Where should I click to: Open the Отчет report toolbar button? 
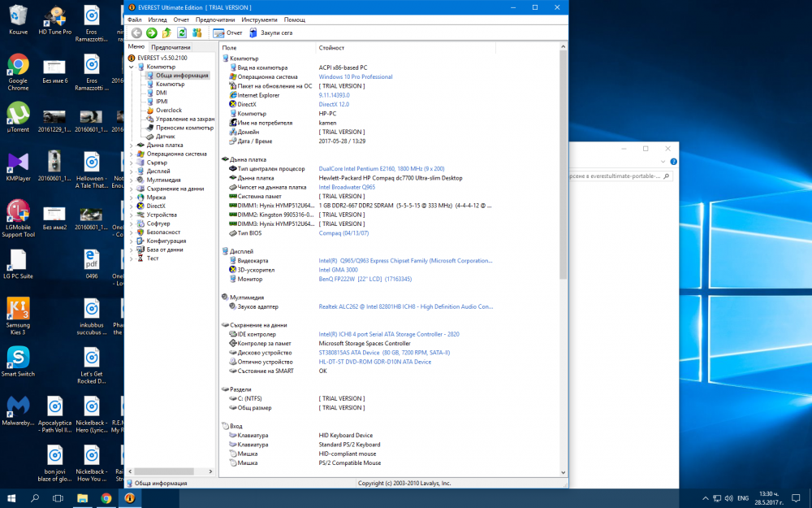(227, 33)
